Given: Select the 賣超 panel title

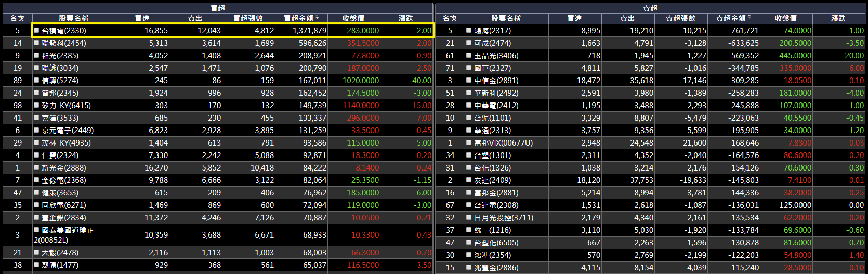Looking at the screenshot, I should pyautogui.click(x=650, y=8).
